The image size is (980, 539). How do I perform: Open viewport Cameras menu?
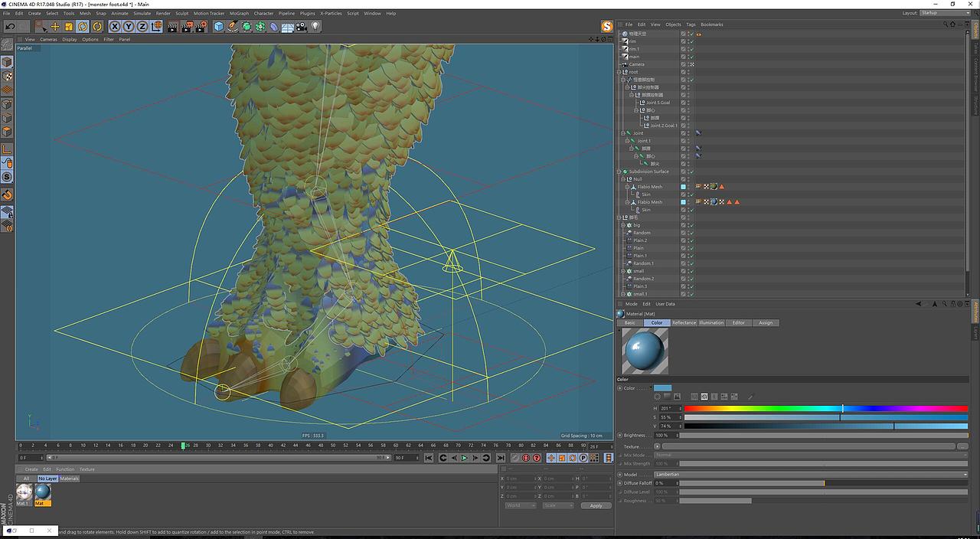pyautogui.click(x=48, y=39)
